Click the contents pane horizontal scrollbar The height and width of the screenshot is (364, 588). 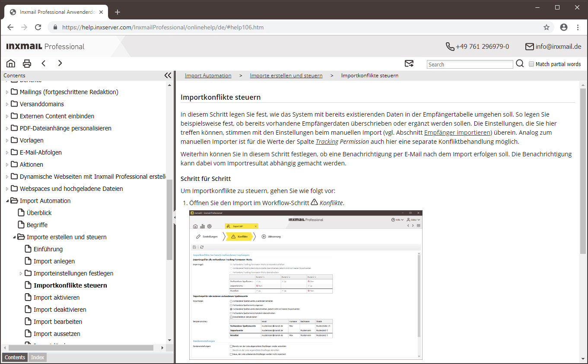click(81, 348)
